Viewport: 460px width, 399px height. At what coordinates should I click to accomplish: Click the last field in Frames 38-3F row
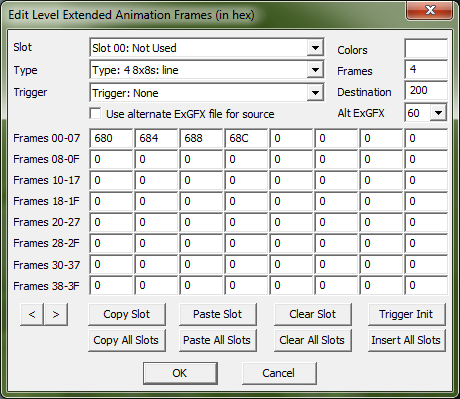pos(426,285)
